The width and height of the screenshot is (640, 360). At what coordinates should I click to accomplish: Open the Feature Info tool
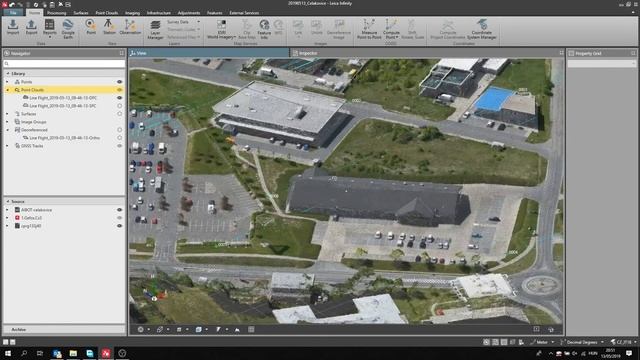pyautogui.click(x=264, y=29)
